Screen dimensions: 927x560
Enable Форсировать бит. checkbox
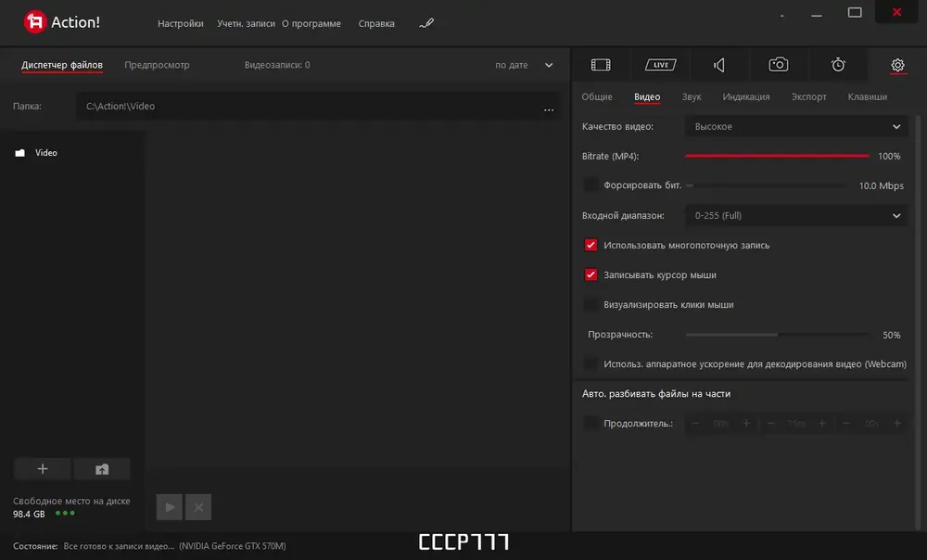click(x=590, y=185)
